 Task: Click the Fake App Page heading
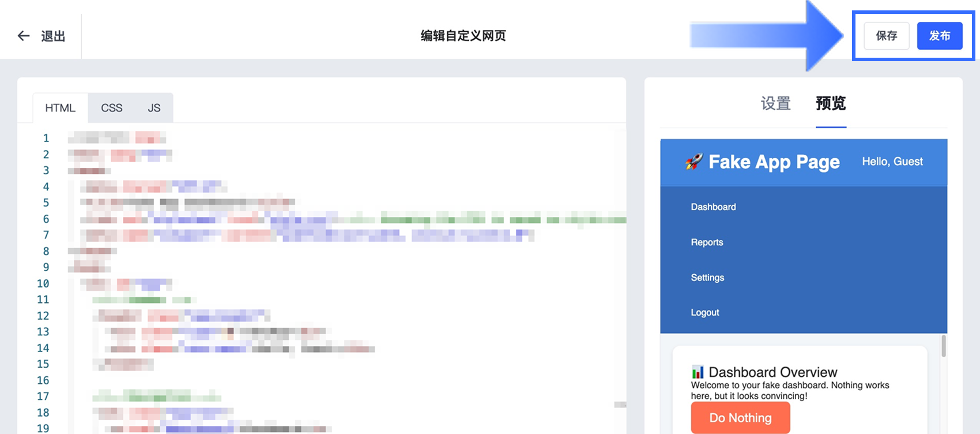coord(774,162)
